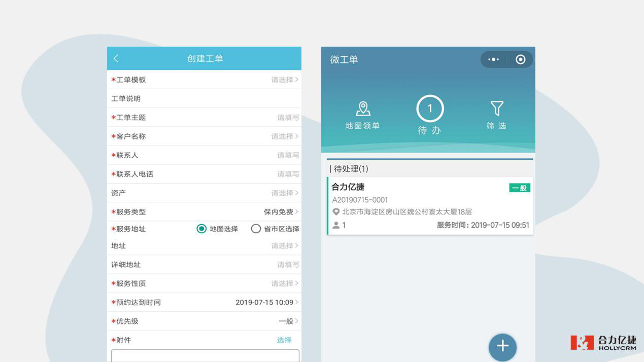Select 地图选择 radio button
This screenshot has height=362, width=644.
click(201, 229)
